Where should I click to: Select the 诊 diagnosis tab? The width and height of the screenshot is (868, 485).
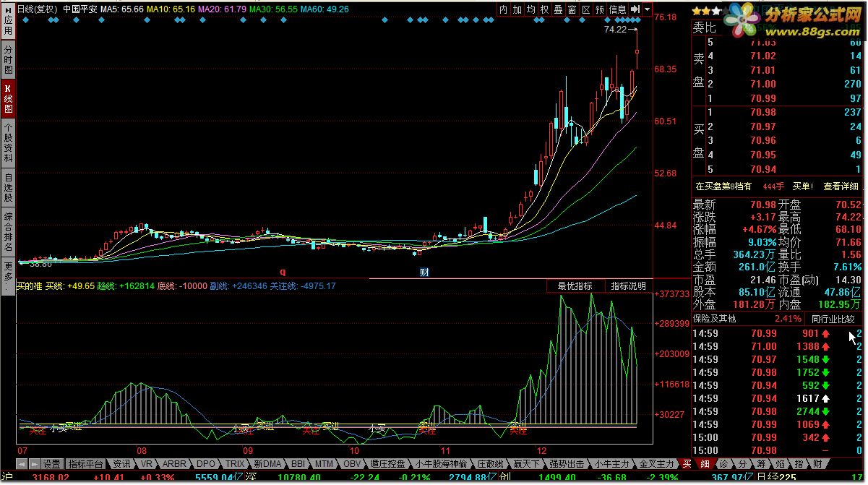[x=723, y=464]
